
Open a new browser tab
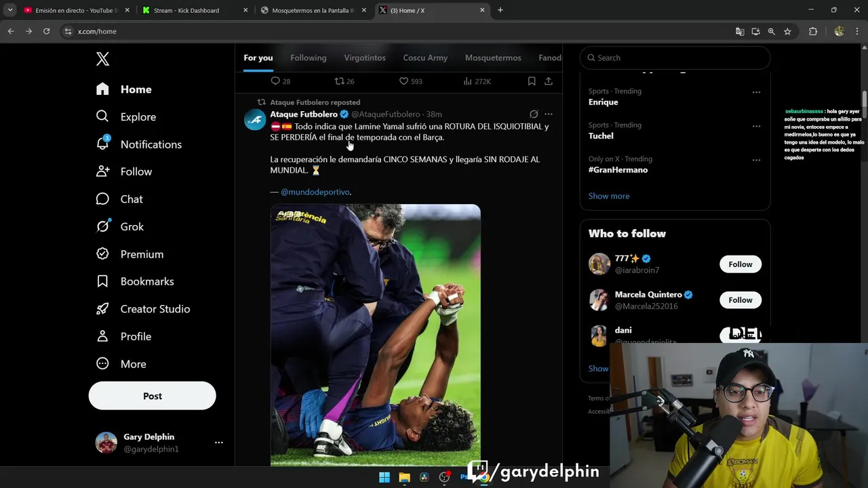tap(500, 10)
